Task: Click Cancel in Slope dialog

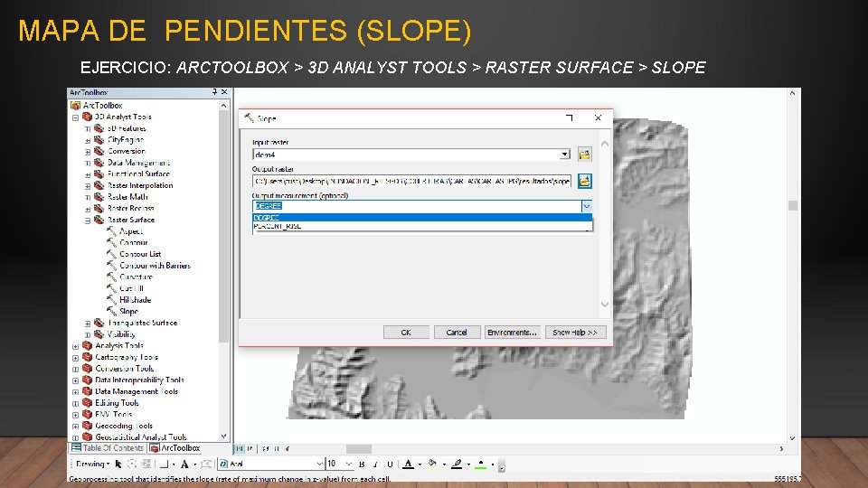Action: (x=457, y=332)
